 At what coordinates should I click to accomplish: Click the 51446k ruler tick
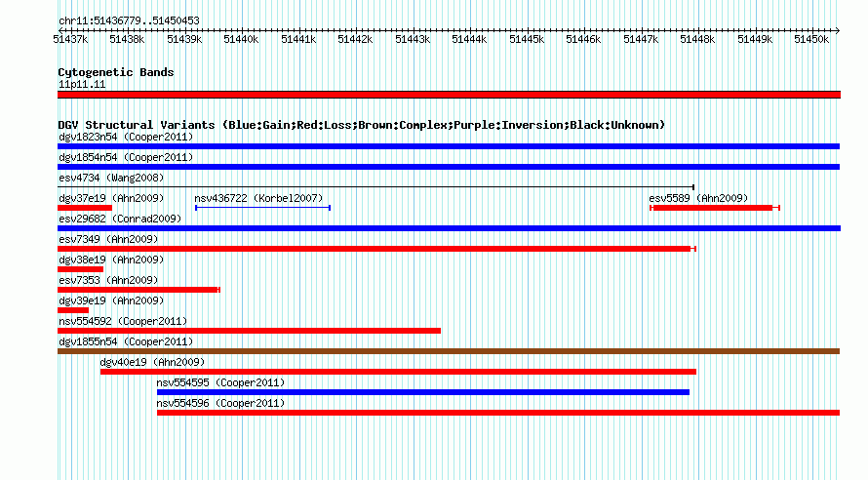(x=583, y=39)
